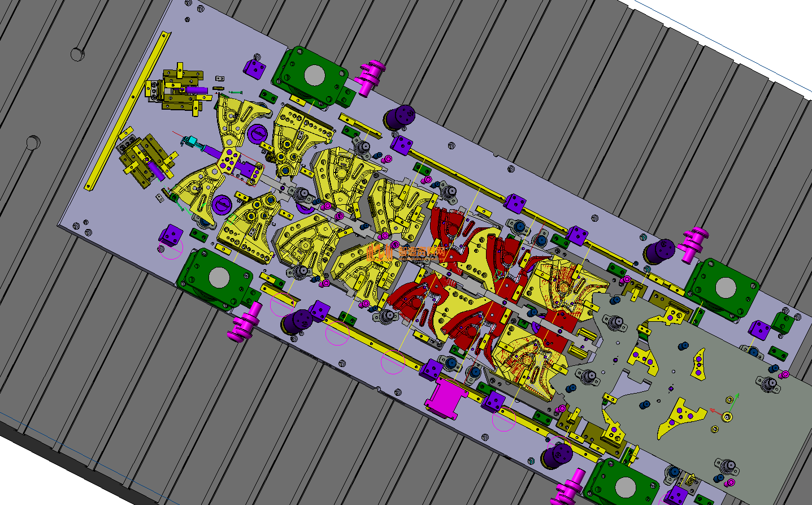Select the green guide block at bottom right edge
This screenshot has height=505, width=812.
[622, 484]
